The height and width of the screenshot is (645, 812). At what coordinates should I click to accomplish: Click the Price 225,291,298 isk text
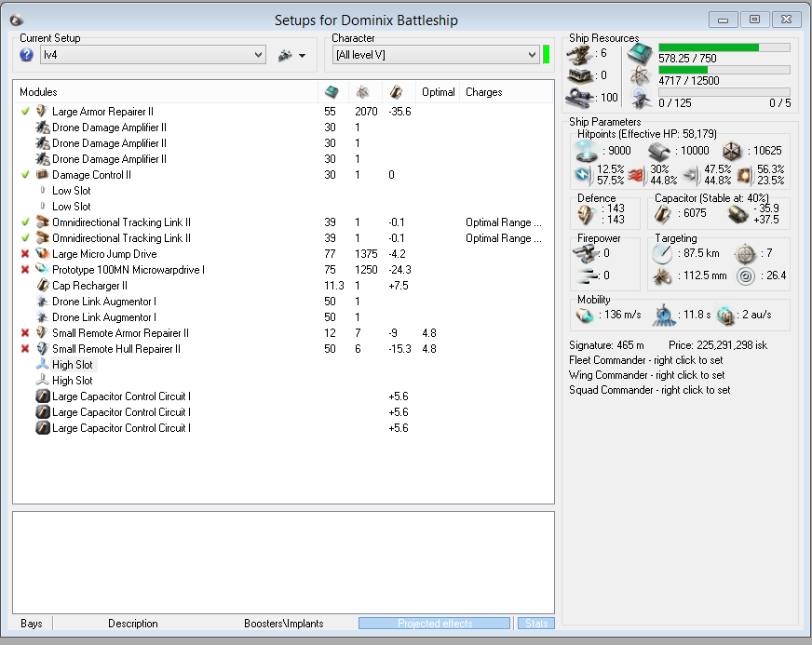718,345
